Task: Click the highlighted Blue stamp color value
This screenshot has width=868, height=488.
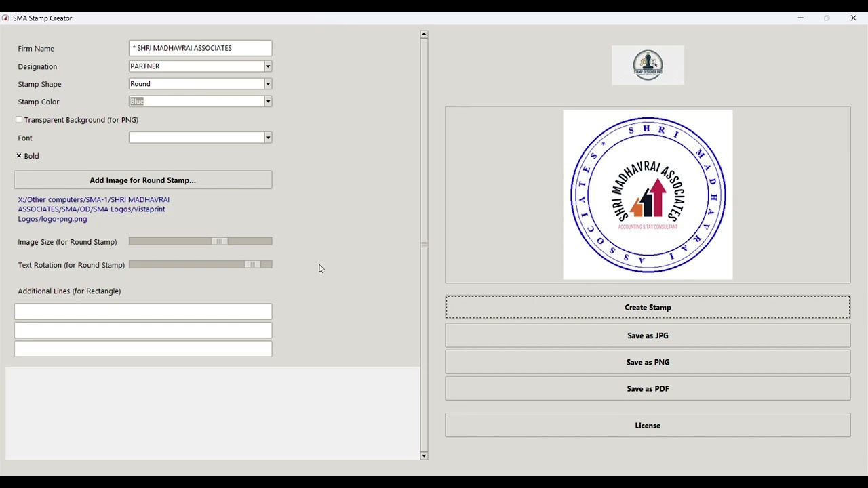Action: 137,102
